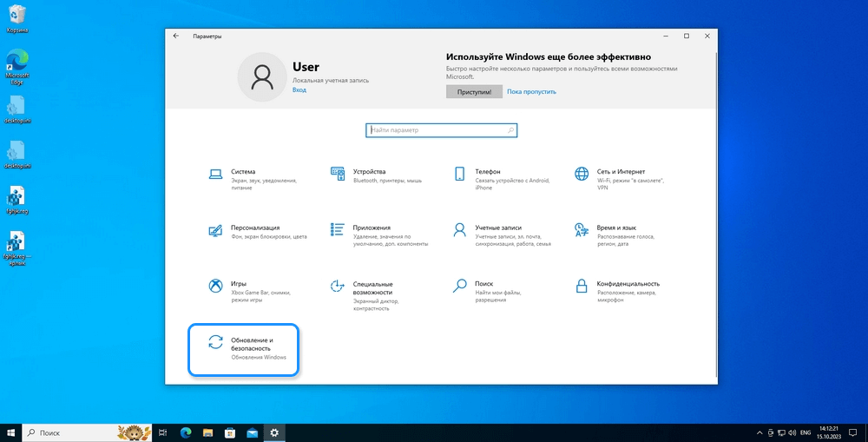
Task: Open Сеть и Интернет globe icon
Action: [x=582, y=174]
